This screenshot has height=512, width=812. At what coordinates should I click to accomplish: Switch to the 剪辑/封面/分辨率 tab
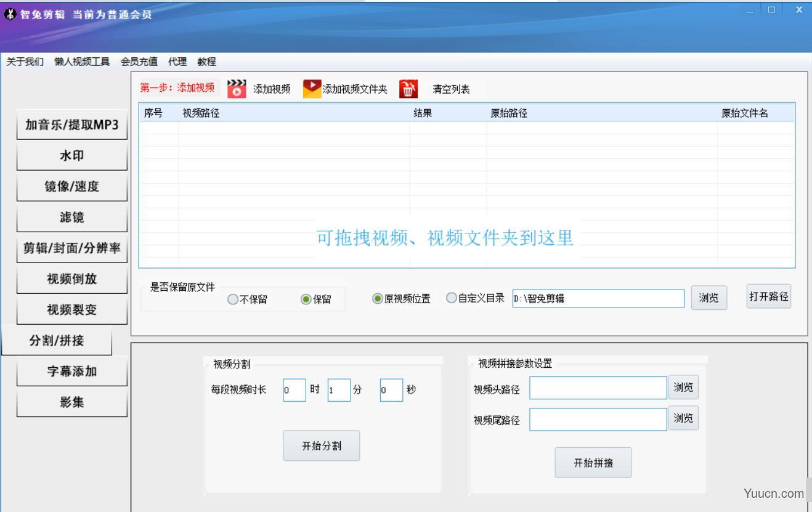[x=71, y=248]
